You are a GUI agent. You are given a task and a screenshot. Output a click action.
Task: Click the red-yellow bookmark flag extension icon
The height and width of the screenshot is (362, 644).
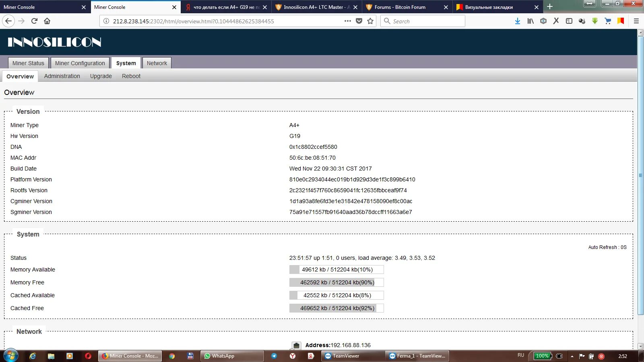pyautogui.click(x=621, y=21)
